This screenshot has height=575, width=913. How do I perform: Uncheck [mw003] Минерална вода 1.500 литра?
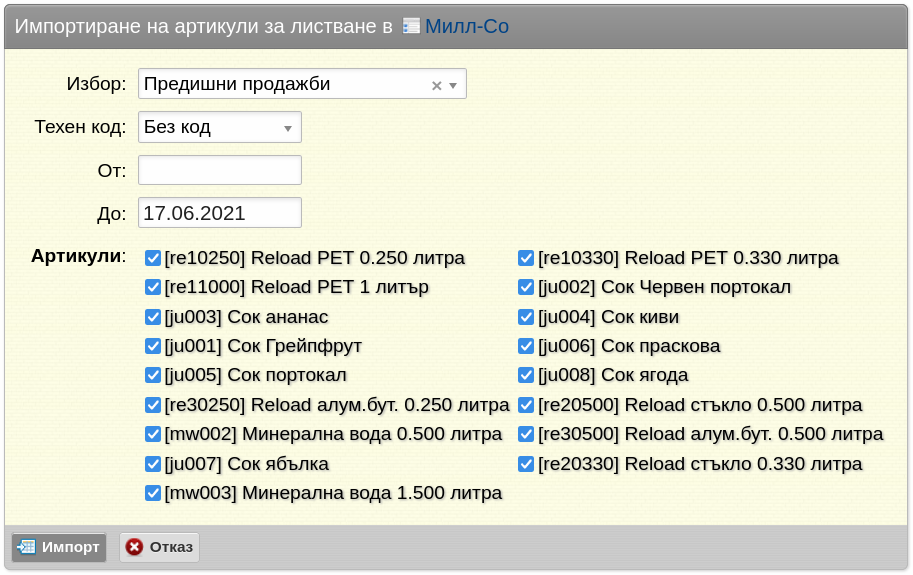(x=153, y=493)
